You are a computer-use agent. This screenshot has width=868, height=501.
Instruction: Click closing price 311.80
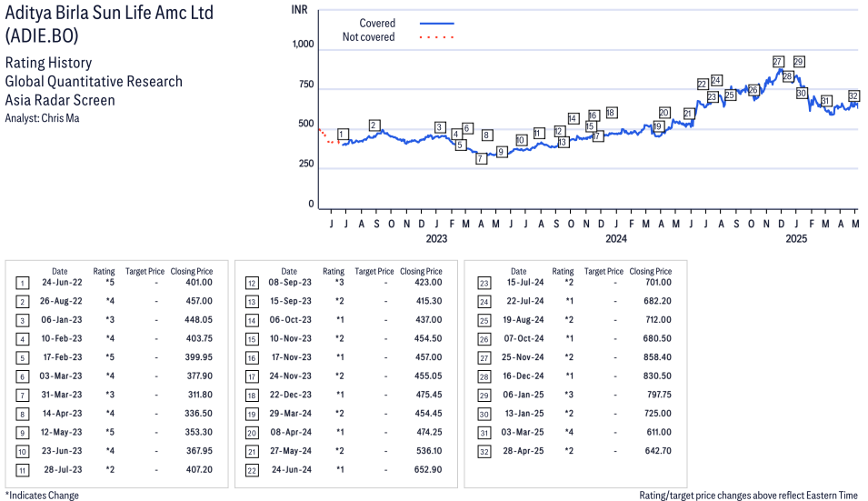point(200,395)
